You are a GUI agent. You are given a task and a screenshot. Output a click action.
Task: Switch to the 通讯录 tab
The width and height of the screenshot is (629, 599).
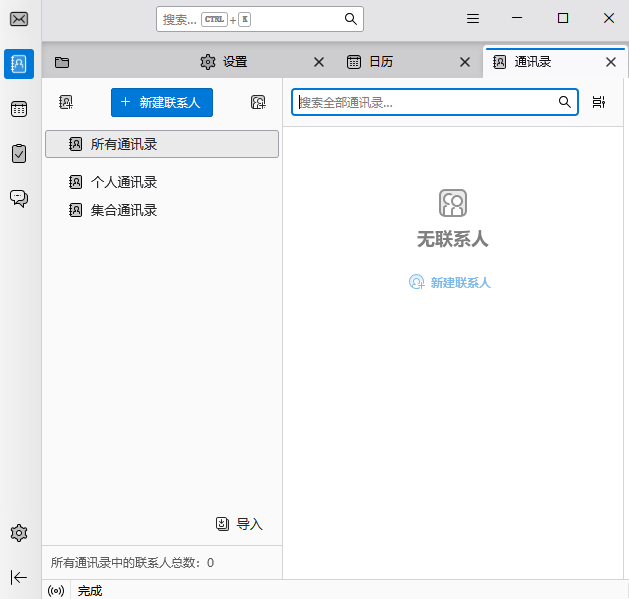click(x=554, y=62)
